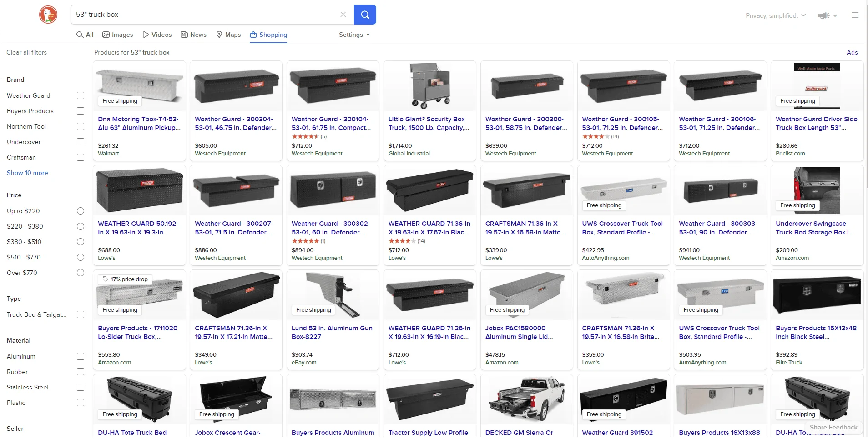This screenshot has height=439, width=868.
Task: Click the Buyers Products 15X13x48 black box image
Action: (x=817, y=295)
